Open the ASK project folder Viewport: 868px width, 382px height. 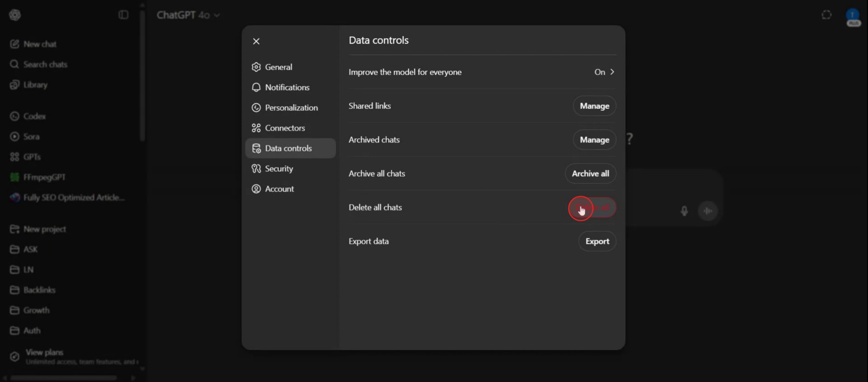pyautogui.click(x=71, y=249)
